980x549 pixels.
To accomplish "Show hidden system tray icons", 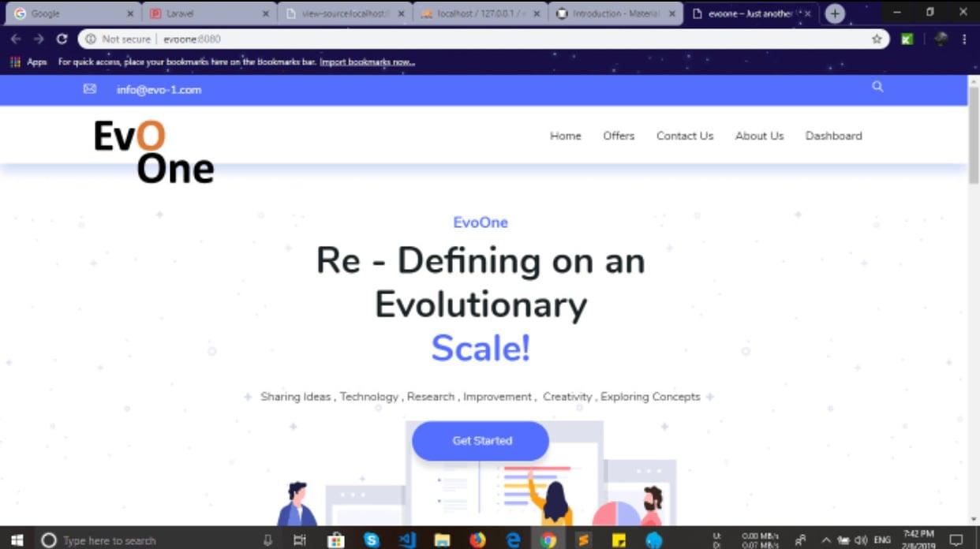I will pos(826,540).
